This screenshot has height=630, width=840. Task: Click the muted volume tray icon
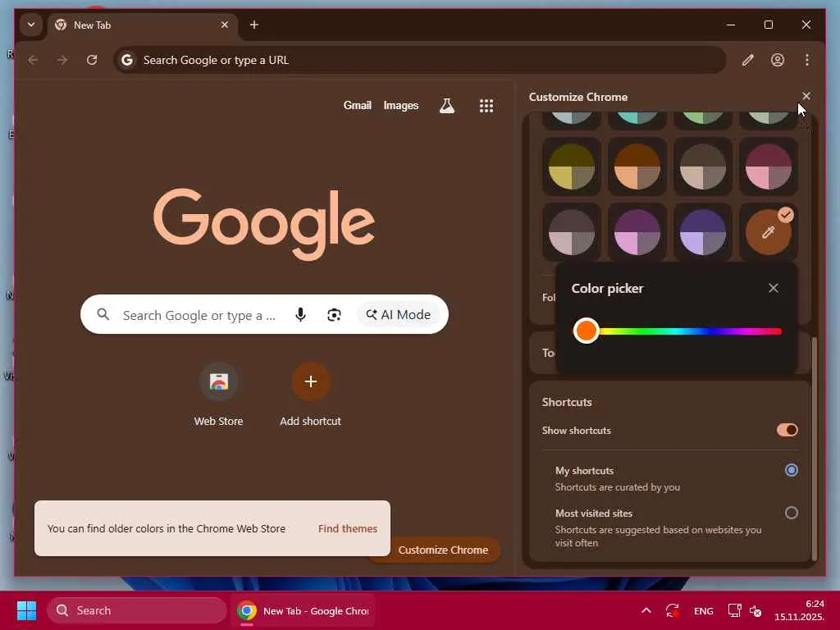[x=756, y=610]
